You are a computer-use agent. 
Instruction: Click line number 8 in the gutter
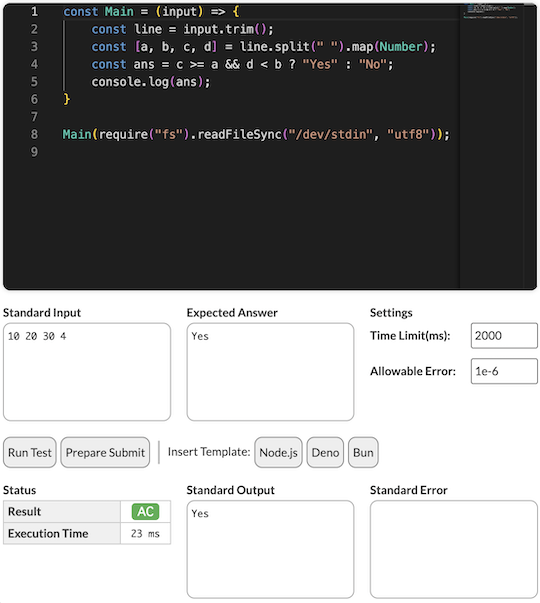[34, 134]
